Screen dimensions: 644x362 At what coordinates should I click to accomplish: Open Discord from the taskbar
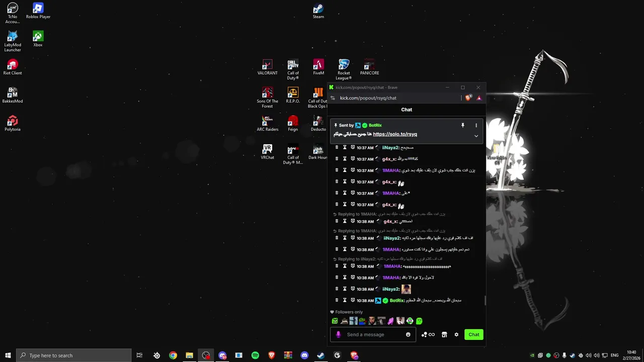[x=304, y=355]
